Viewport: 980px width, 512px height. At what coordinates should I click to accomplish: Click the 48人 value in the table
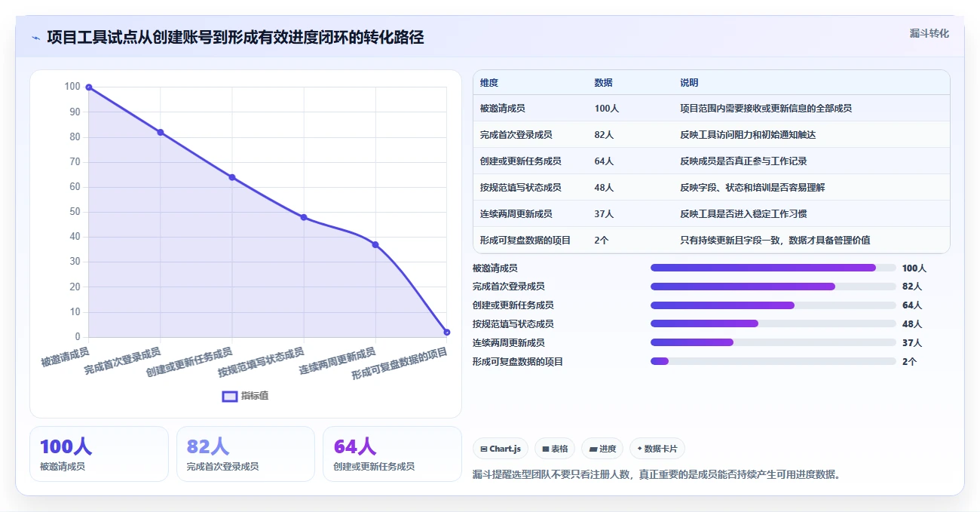(604, 188)
